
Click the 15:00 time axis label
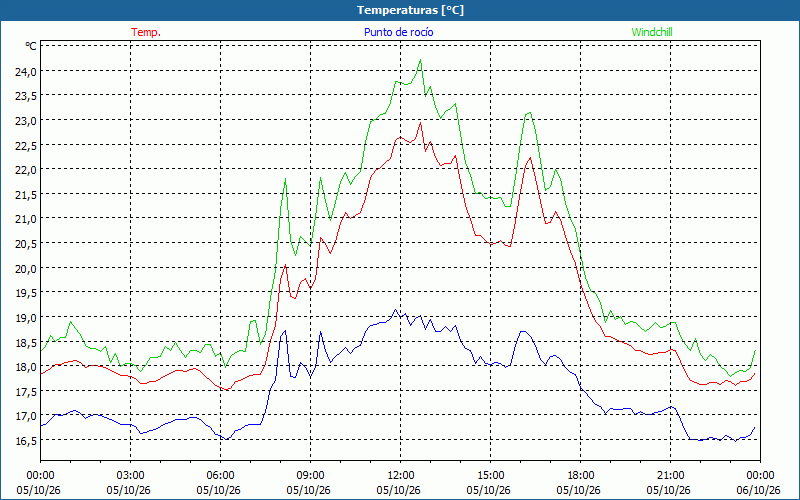tap(490, 477)
